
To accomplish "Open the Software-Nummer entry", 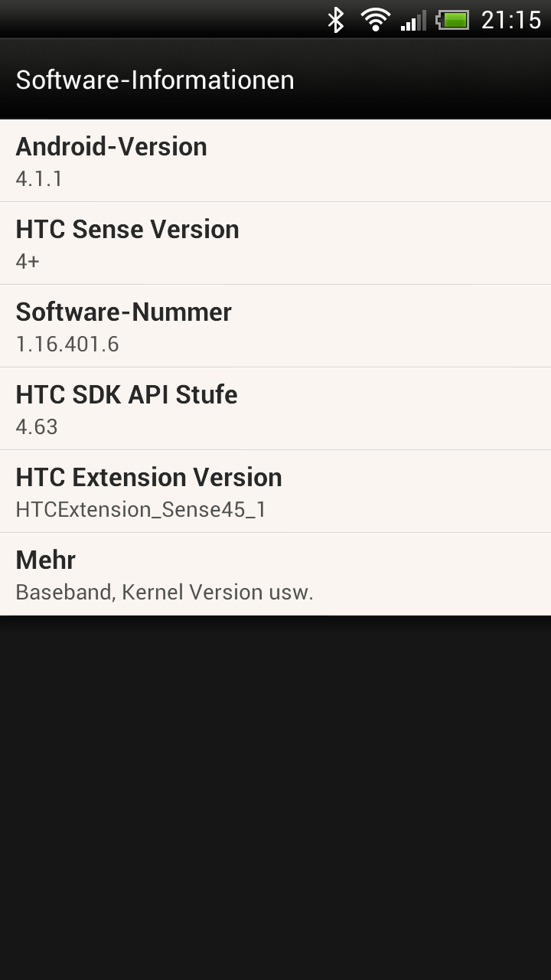I will point(275,326).
